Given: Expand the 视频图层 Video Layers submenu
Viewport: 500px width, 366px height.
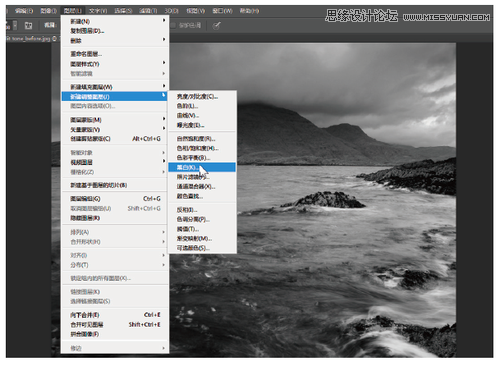Looking at the screenshot, I should click(115, 162).
